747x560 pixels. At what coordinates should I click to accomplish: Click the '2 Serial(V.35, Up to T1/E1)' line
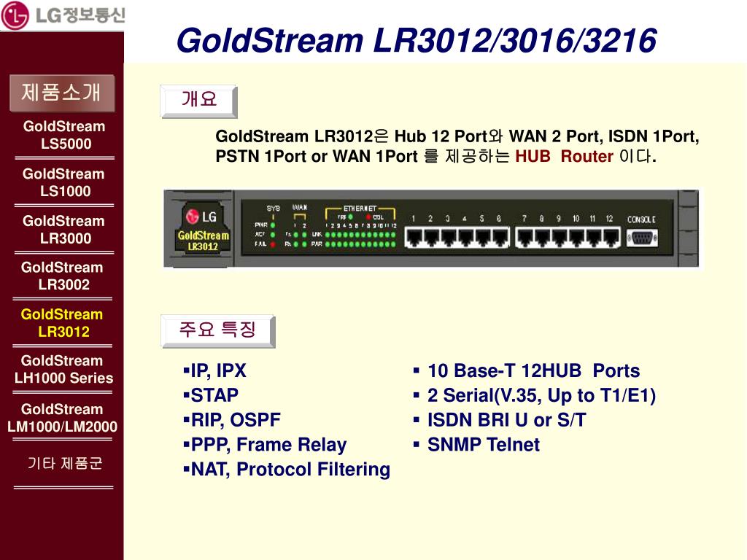[535, 395]
